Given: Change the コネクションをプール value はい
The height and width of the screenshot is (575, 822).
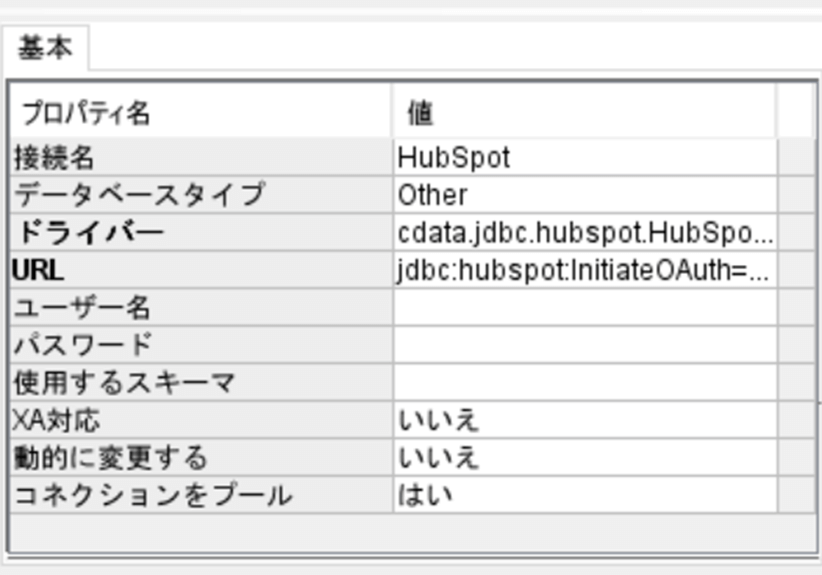Looking at the screenshot, I should [x=584, y=495].
